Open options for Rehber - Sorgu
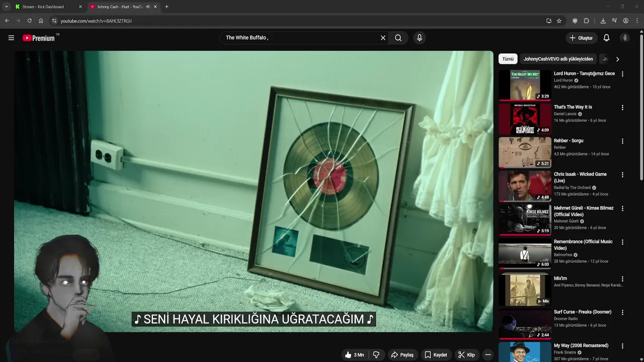644x362 pixels. pyautogui.click(x=622, y=141)
